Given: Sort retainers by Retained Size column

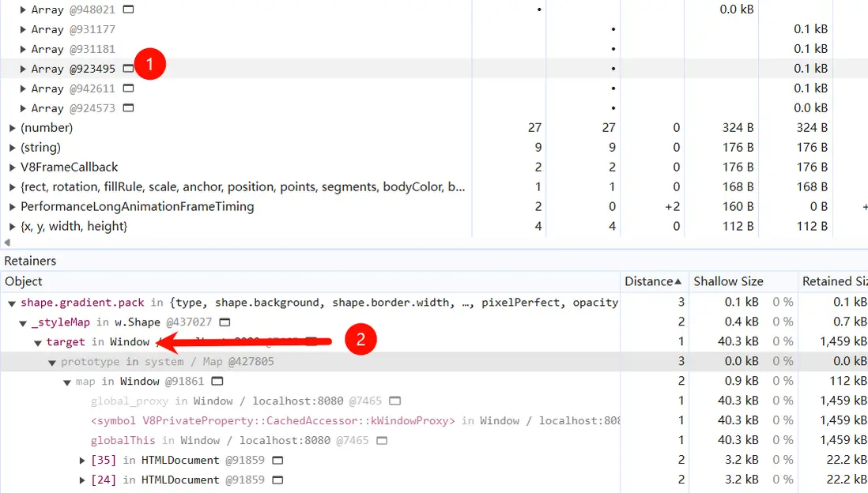Looking at the screenshot, I should click(833, 281).
